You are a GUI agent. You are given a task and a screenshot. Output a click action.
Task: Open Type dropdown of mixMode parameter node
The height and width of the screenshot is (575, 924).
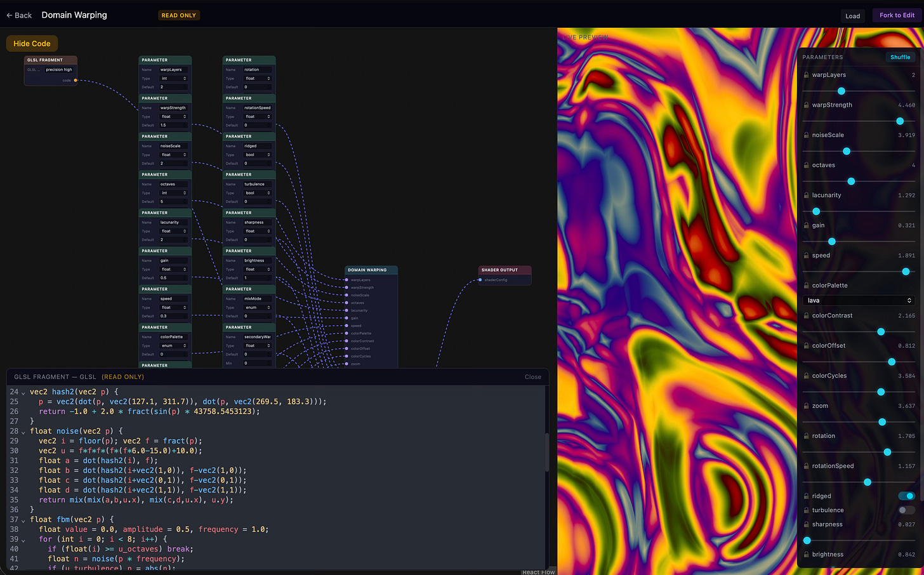point(258,307)
